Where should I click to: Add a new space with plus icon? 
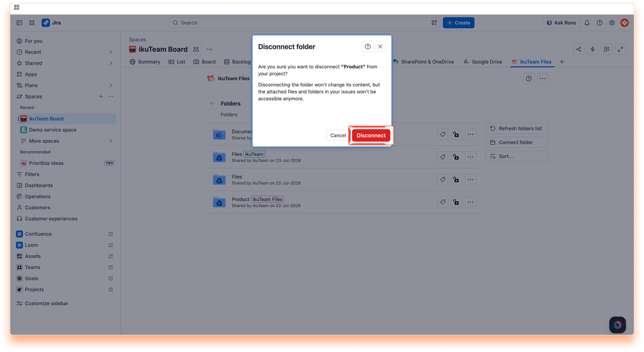[101, 97]
